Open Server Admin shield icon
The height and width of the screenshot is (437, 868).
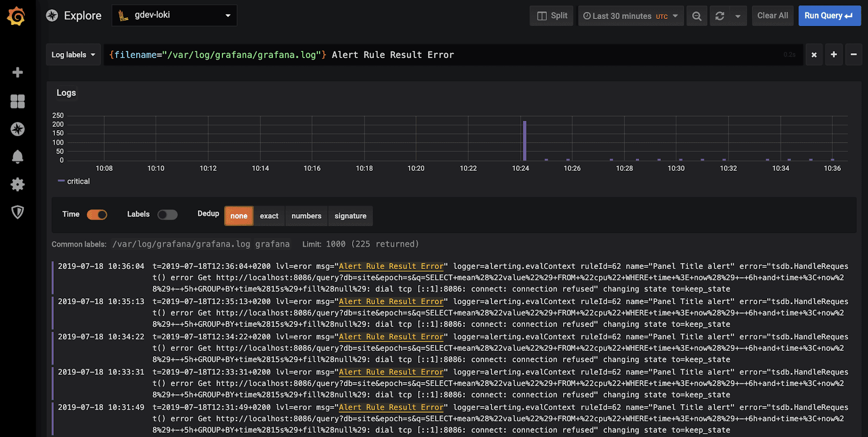coord(17,212)
